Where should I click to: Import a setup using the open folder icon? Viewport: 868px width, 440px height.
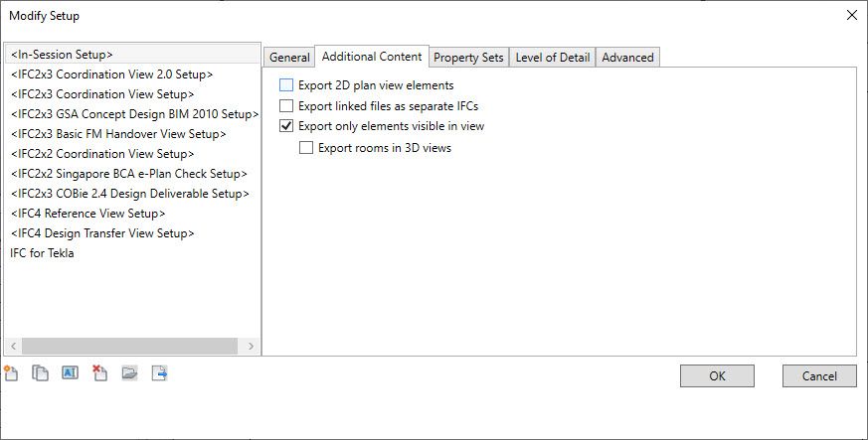click(x=129, y=373)
